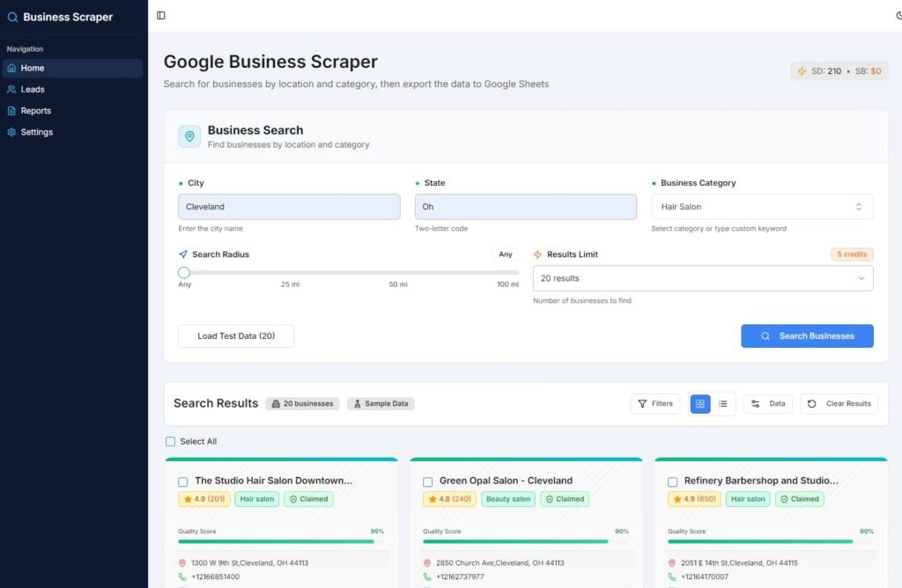Tick the Green Opal Salon checkbox
The height and width of the screenshot is (588, 902).
[x=428, y=481]
